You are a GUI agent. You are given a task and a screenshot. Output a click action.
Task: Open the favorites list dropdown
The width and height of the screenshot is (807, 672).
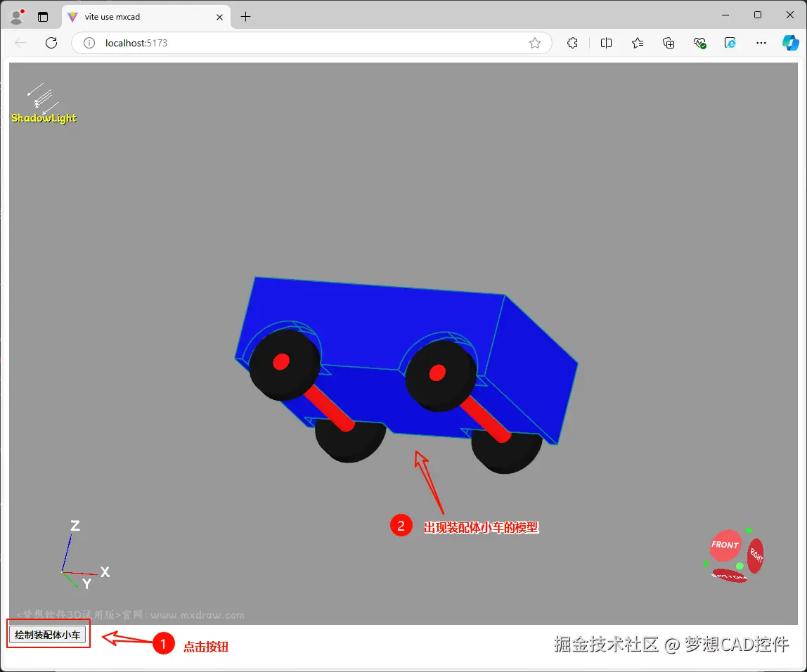click(637, 43)
